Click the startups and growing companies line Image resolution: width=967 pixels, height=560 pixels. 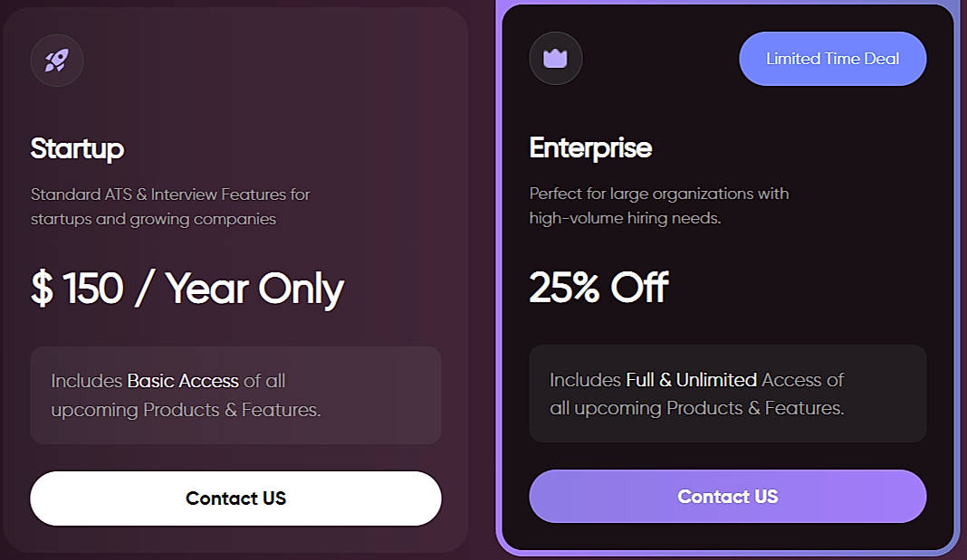click(x=153, y=219)
